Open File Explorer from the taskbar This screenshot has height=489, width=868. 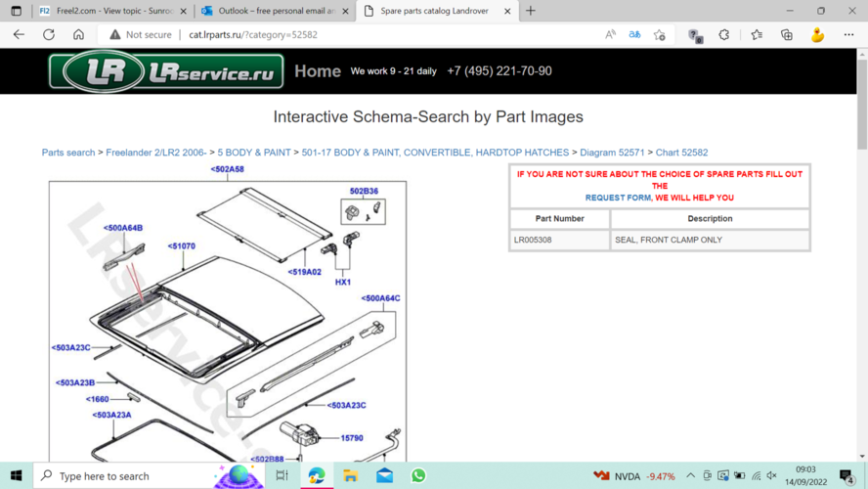point(350,475)
